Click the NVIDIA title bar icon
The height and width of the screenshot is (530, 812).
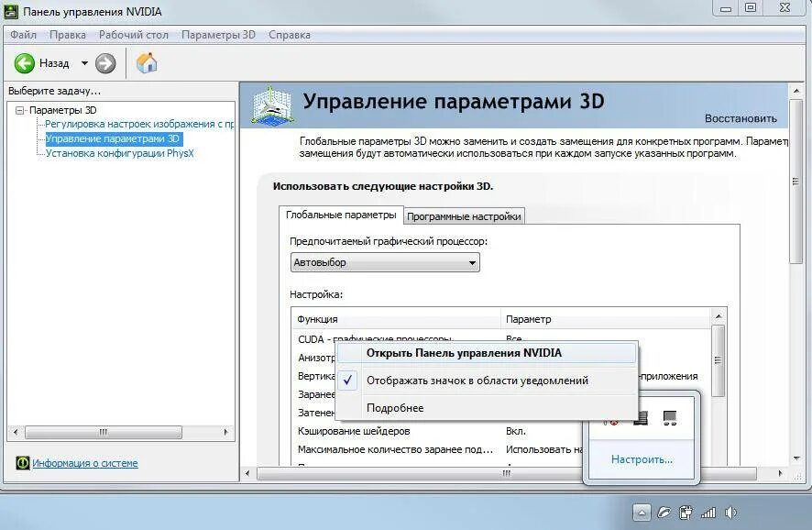click(11, 11)
